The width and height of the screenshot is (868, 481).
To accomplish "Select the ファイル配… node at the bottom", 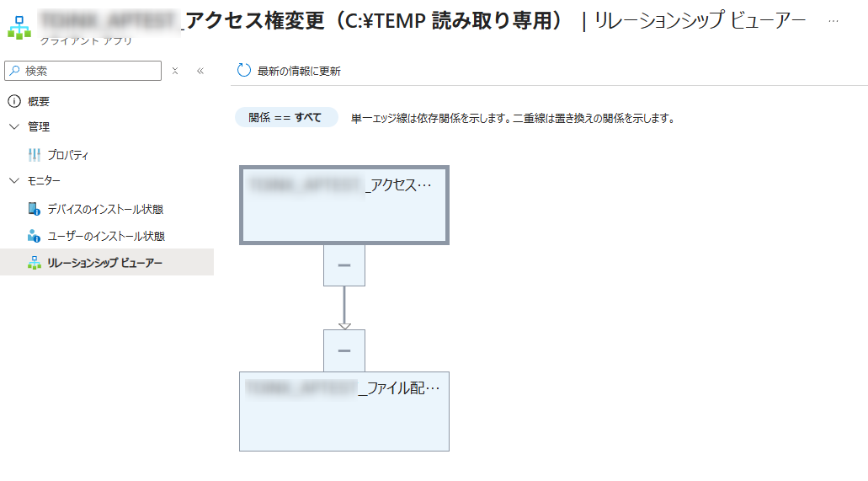I will coord(344,411).
